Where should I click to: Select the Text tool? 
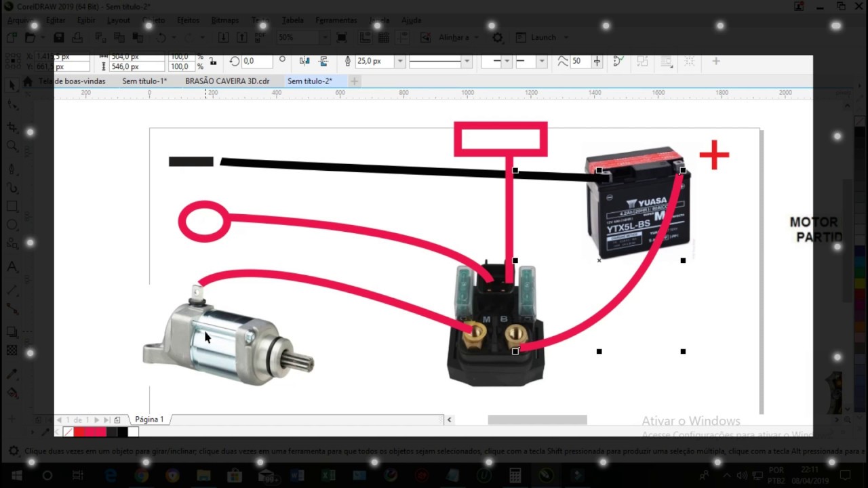click(x=12, y=266)
